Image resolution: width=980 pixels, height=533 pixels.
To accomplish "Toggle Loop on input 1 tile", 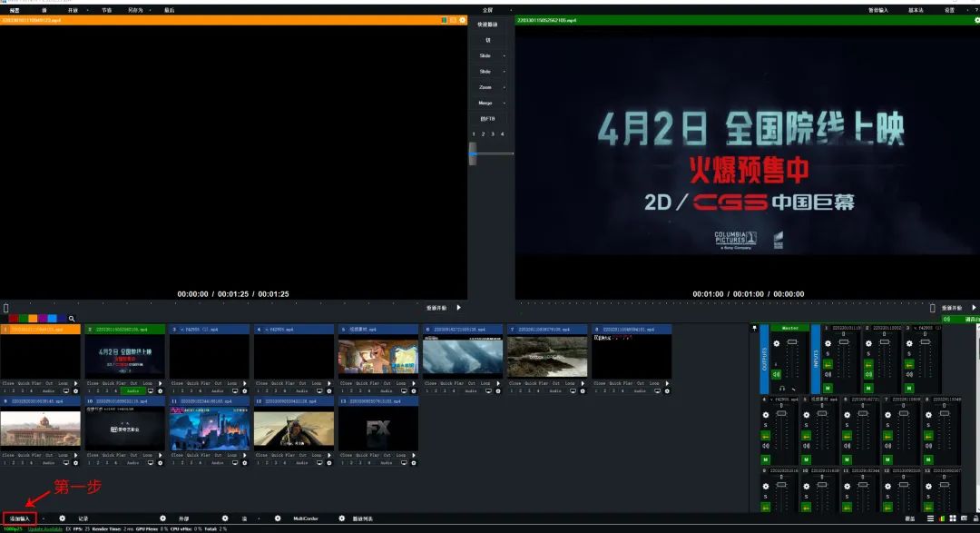I will coord(64,383).
